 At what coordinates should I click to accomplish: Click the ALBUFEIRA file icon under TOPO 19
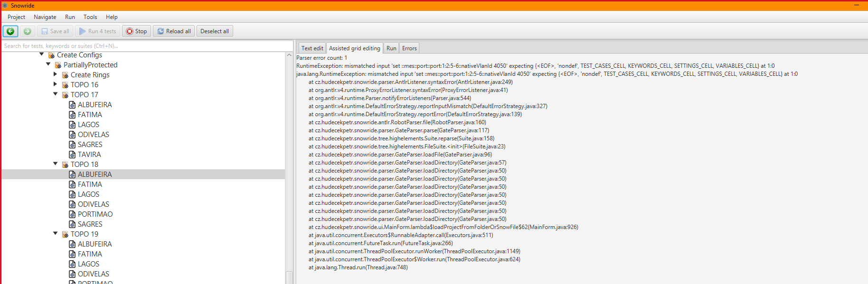tap(72, 244)
